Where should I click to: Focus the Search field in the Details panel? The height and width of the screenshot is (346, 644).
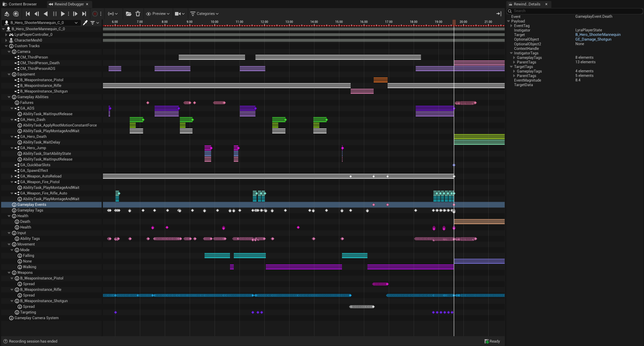coord(576,11)
